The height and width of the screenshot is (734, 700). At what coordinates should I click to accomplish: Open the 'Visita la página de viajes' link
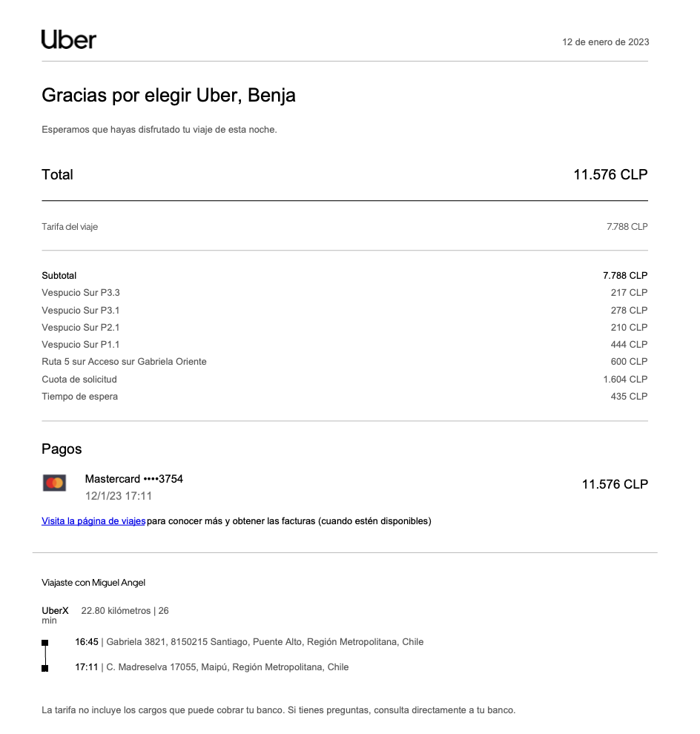click(x=93, y=521)
